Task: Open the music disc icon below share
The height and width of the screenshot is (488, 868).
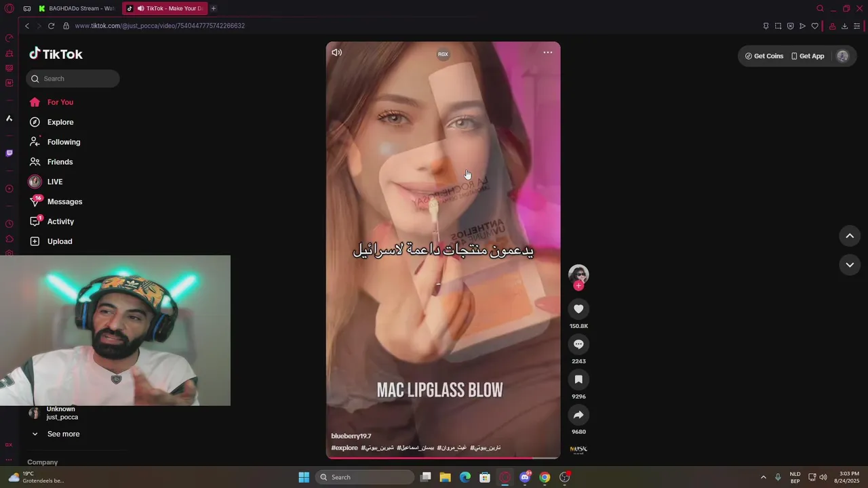Action: (578, 449)
